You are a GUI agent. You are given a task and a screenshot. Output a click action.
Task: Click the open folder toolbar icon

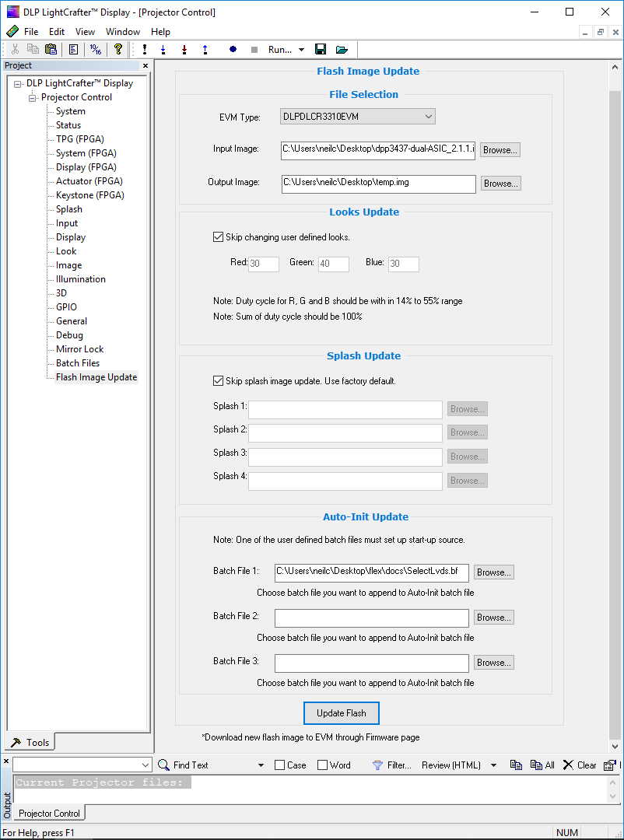[x=342, y=49]
